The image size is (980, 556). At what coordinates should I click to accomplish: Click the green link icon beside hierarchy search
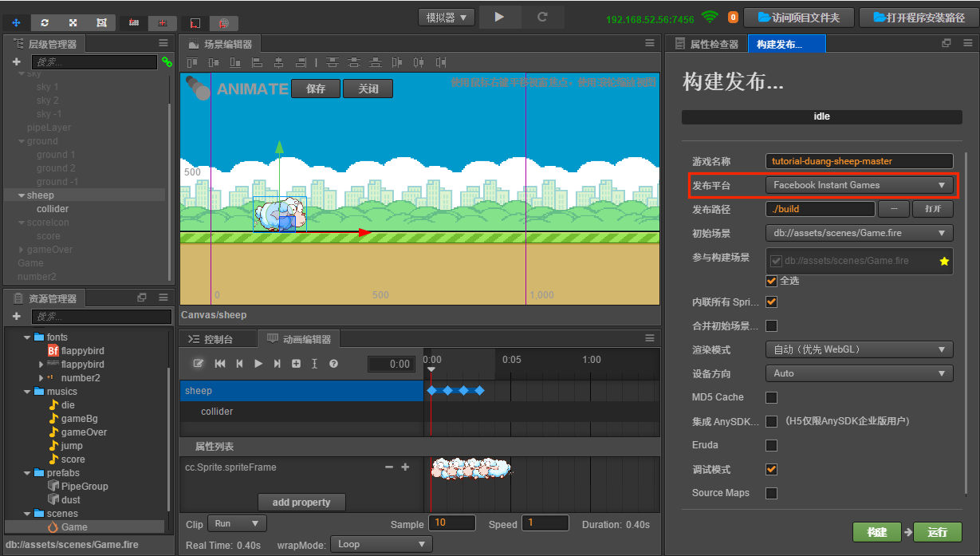[x=166, y=61]
